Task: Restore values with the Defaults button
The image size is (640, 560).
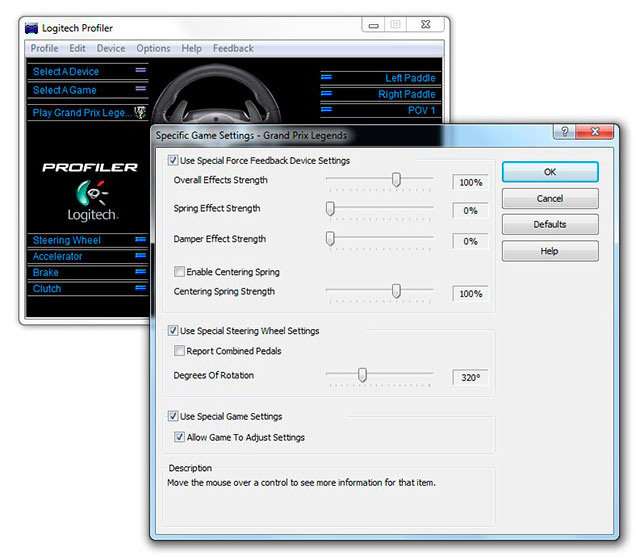Action: coord(550,224)
